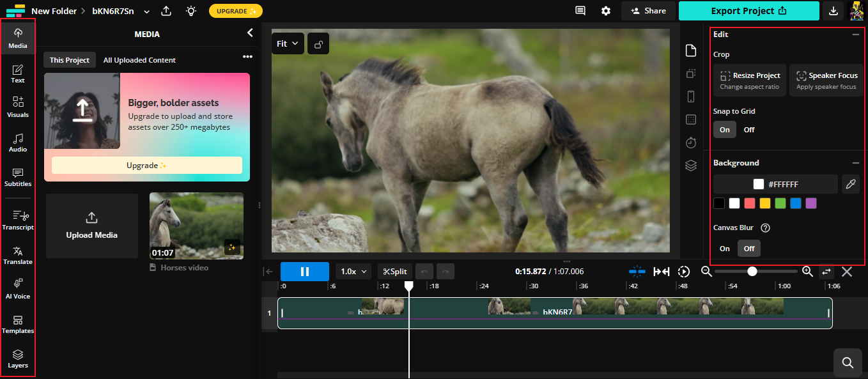Open the Fit zoom dropdown
This screenshot has width=868, height=379.
[288, 44]
